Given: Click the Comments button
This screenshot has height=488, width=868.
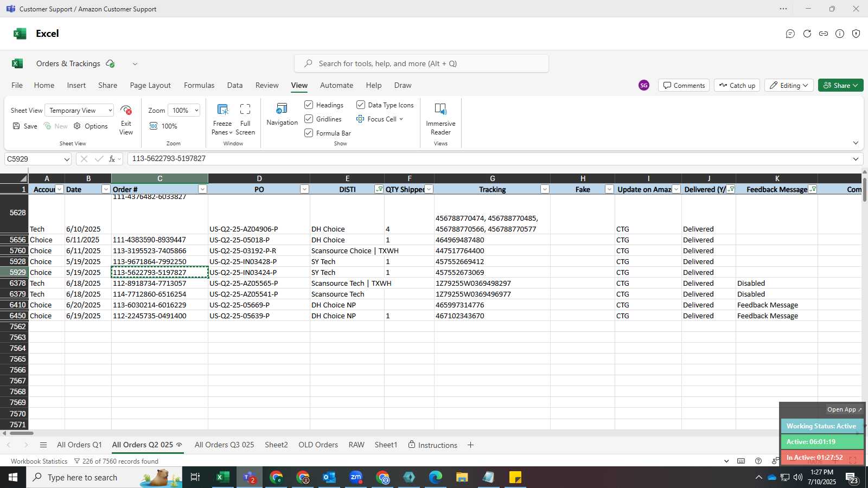Looking at the screenshot, I should click(x=684, y=85).
